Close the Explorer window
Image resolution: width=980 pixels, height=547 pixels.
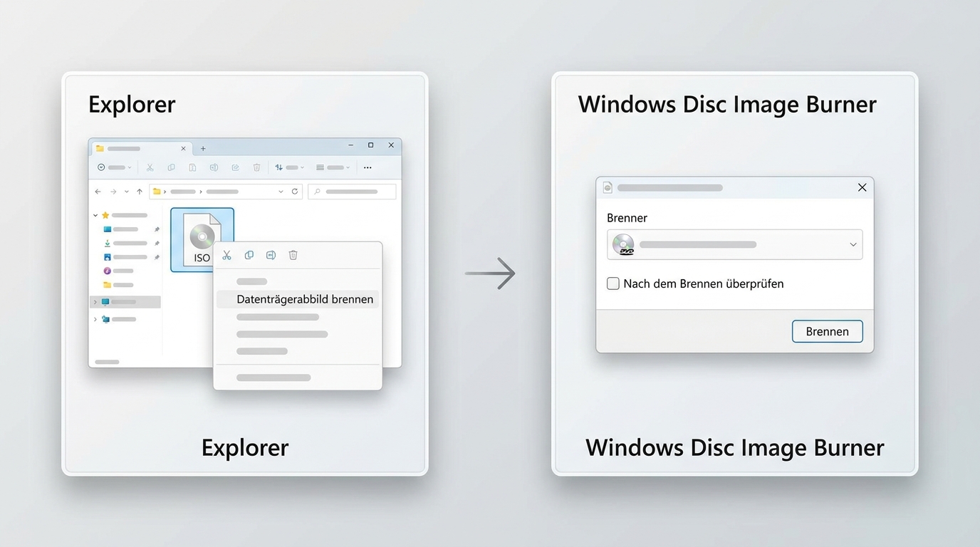[391, 145]
